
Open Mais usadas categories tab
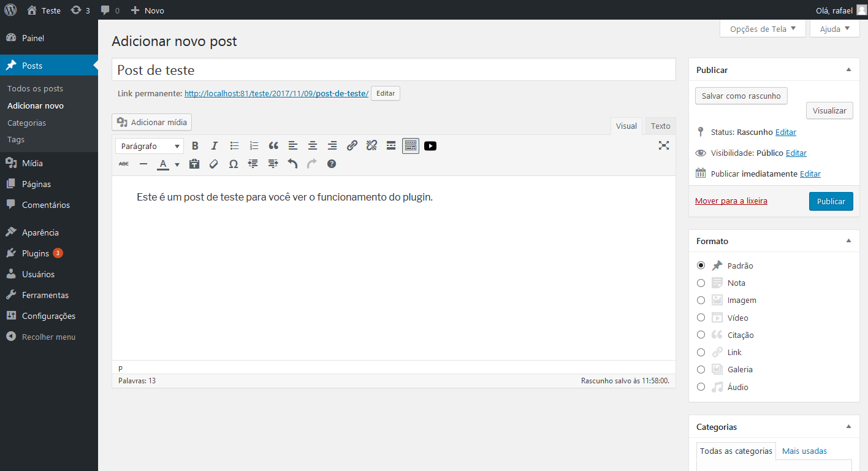[804, 451]
